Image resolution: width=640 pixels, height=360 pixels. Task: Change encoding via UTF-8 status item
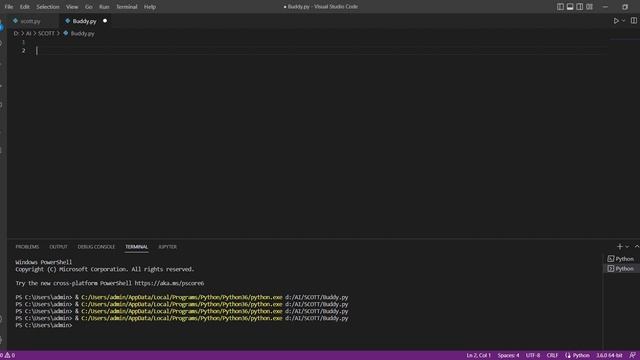pos(533,356)
